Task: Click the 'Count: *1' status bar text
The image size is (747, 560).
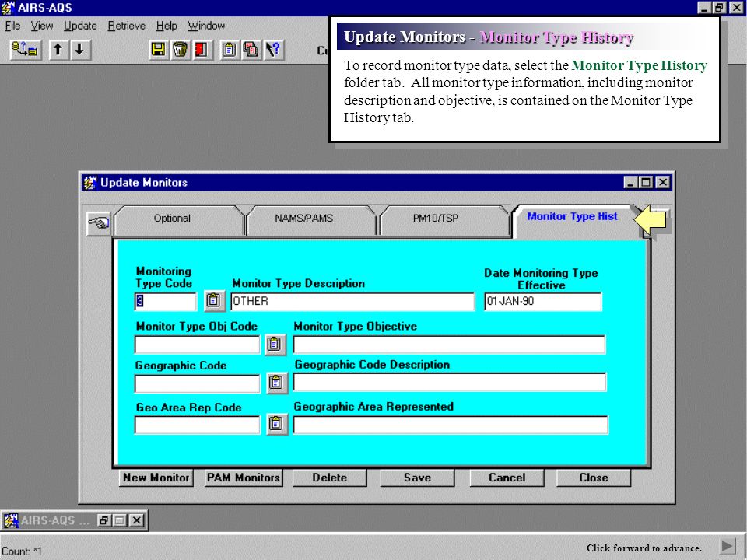Action: click(x=22, y=551)
